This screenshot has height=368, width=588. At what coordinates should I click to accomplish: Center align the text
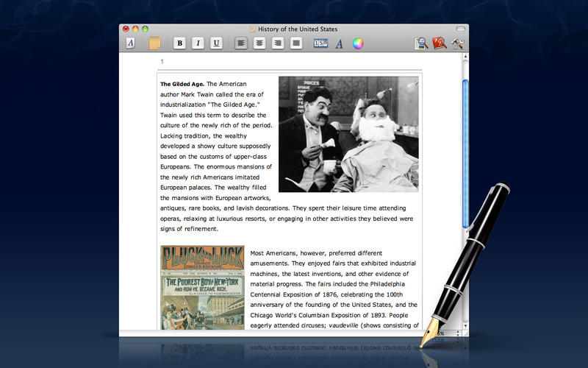coord(259,43)
